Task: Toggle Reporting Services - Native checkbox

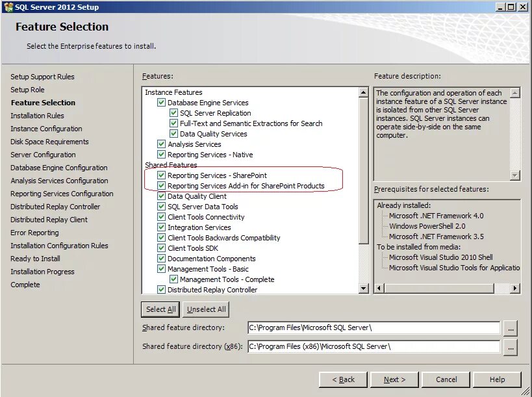Action: pyautogui.click(x=161, y=155)
